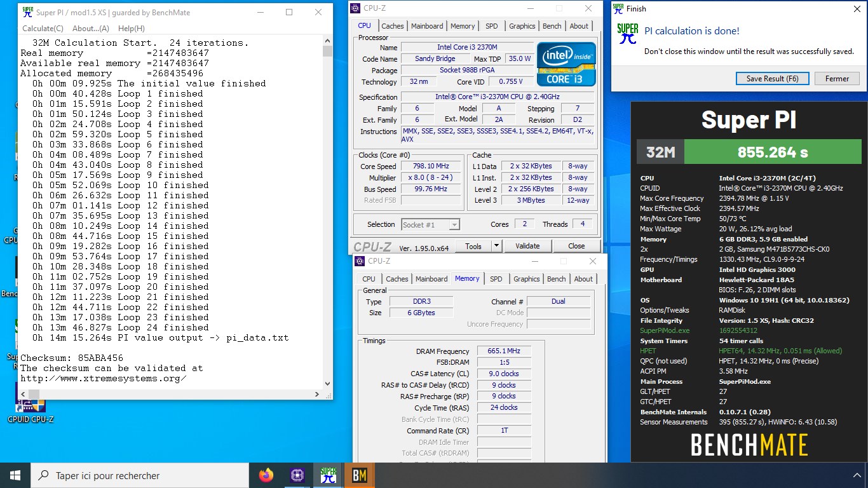Switch to About tab in top CPU-Z
The image size is (868, 488).
click(x=579, y=26)
